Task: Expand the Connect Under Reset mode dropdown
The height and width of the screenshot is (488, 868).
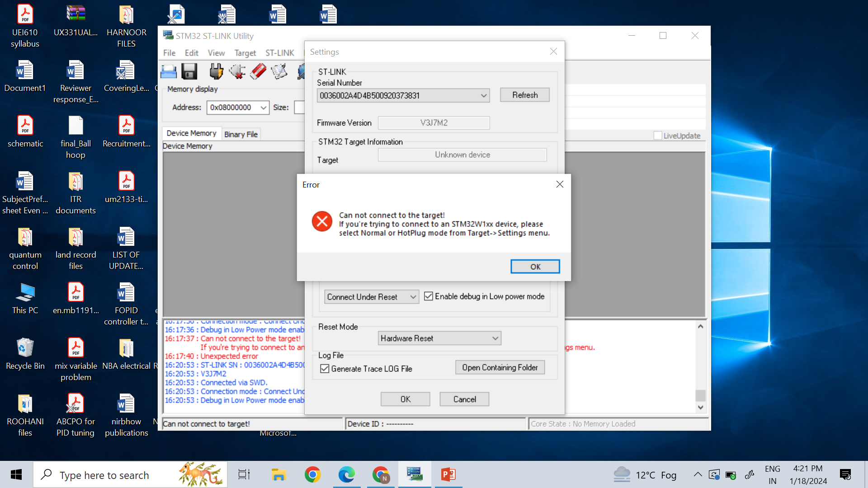Action: click(x=372, y=297)
